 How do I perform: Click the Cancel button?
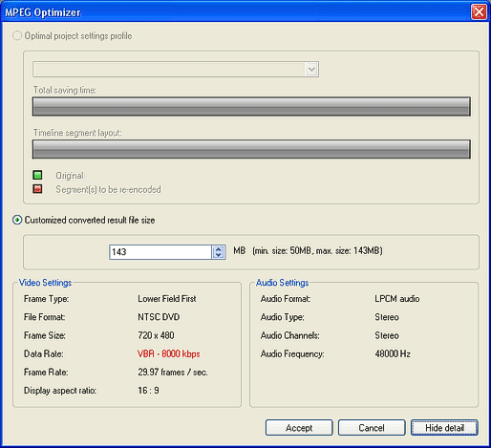pyautogui.click(x=372, y=428)
